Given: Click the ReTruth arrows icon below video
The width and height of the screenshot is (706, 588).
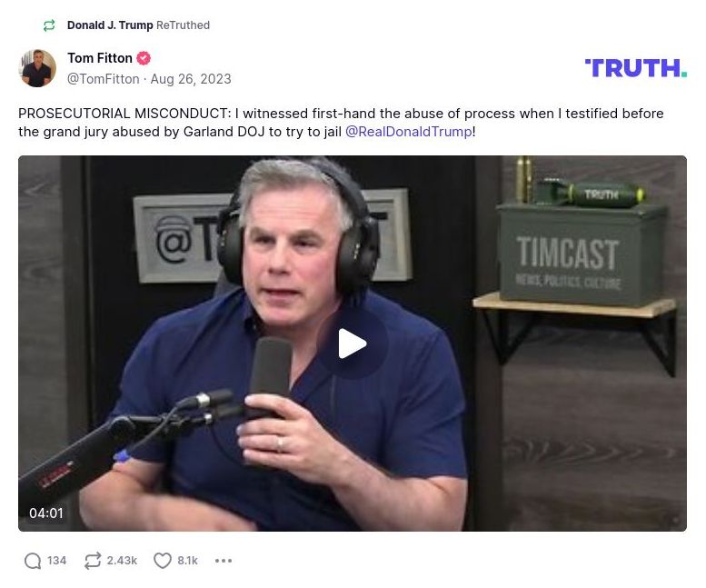Looking at the screenshot, I should tap(93, 561).
